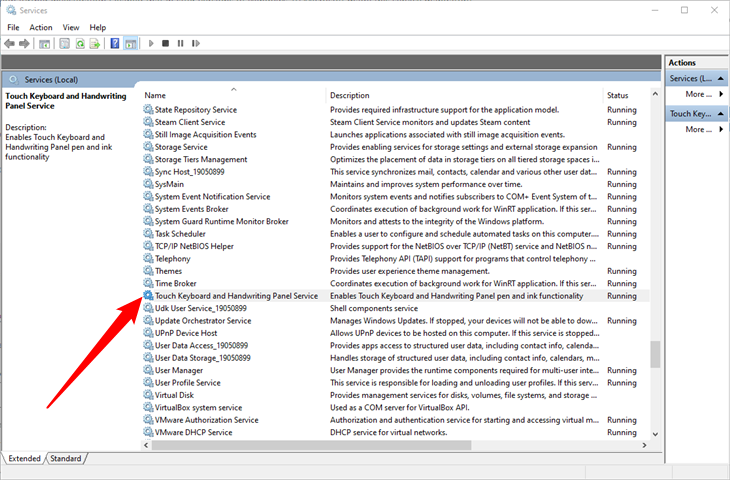Click the blue Help toolbar icon
This screenshot has height=480, width=730.
[115, 44]
